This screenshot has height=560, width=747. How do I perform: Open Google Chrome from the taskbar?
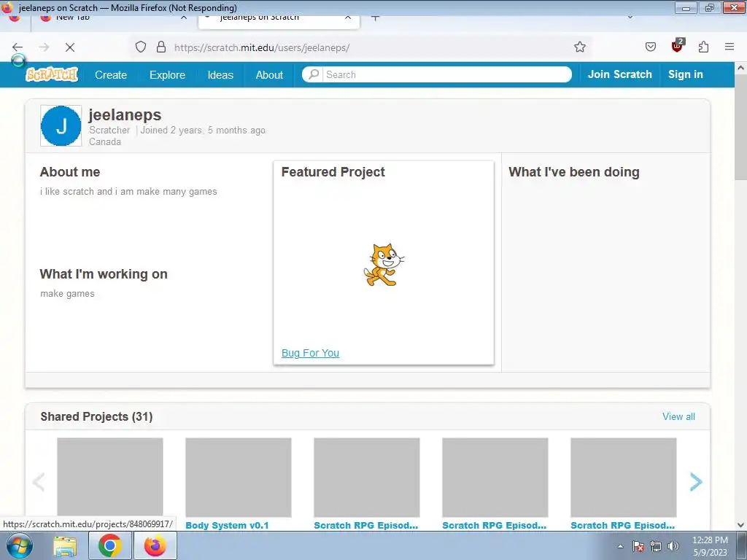pos(110,545)
